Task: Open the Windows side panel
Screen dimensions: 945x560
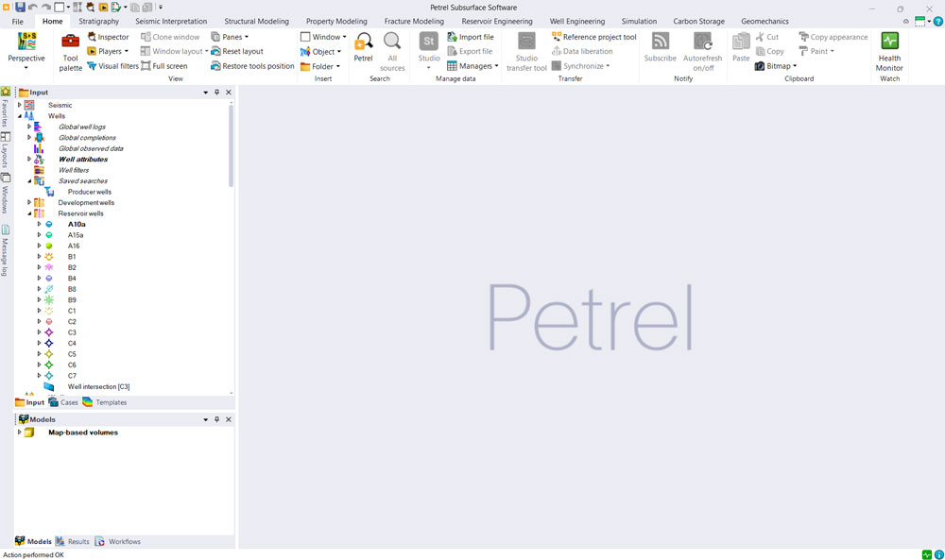Action: [5, 194]
